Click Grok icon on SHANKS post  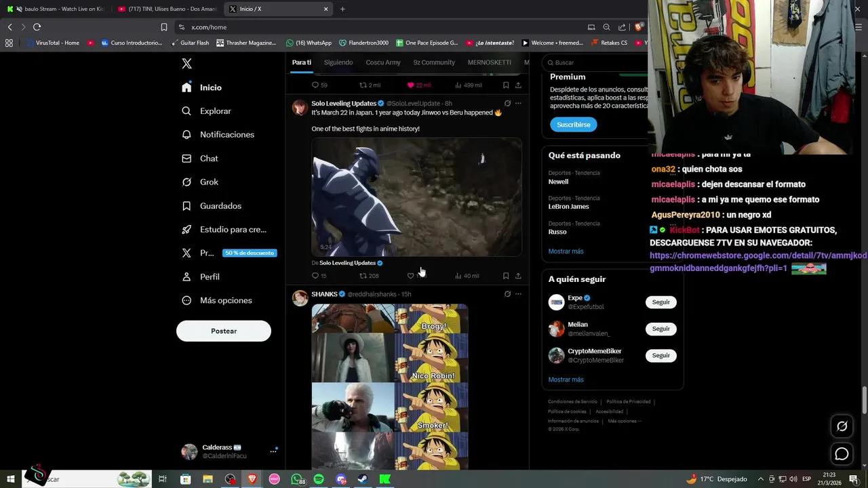pyautogui.click(x=507, y=294)
